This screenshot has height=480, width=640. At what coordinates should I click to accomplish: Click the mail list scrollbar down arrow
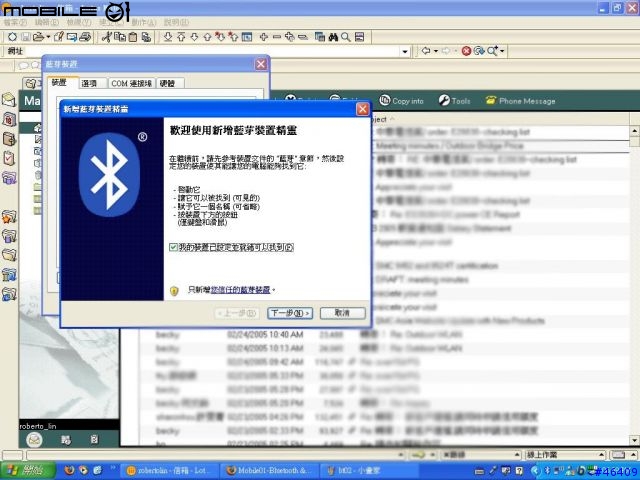click(635, 441)
